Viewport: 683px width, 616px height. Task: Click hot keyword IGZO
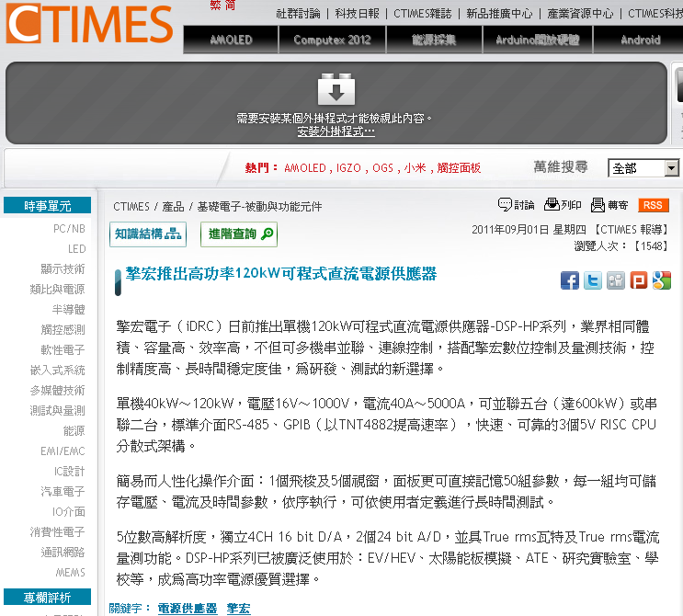coord(349,168)
